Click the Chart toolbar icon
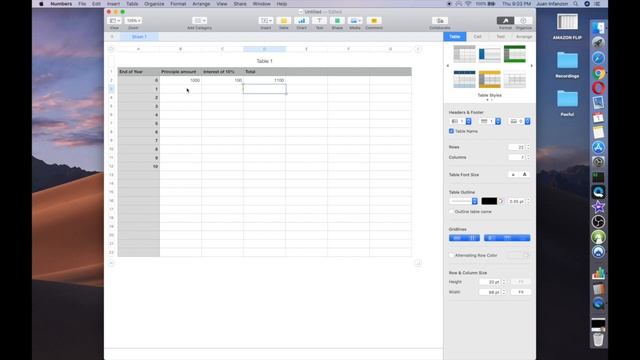The height and width of the screenshot is (360, 640). click(x=301, y=21)
